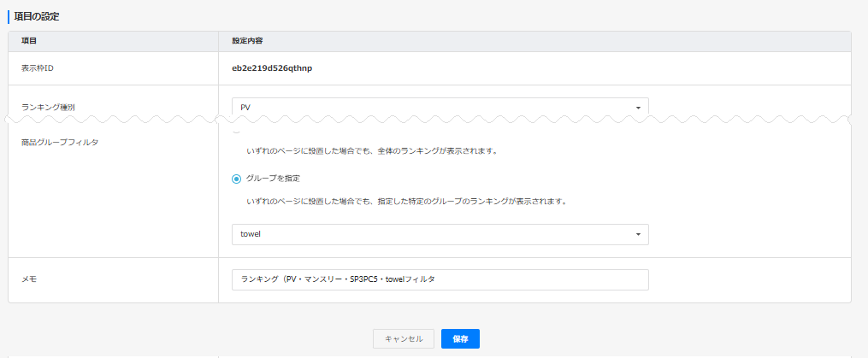868x358 pixels.
Task: Click the 項目の設定 heading
Action: click(x=37, y=16)
